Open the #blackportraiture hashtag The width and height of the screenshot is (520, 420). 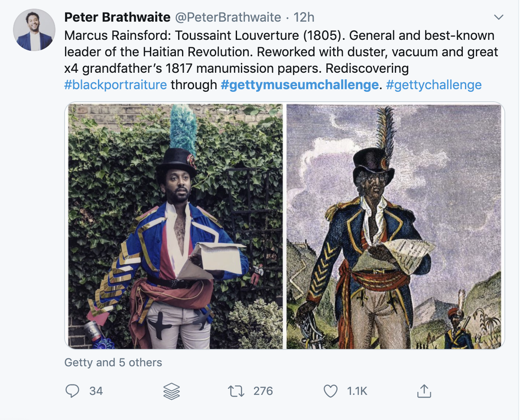[115, 84]
